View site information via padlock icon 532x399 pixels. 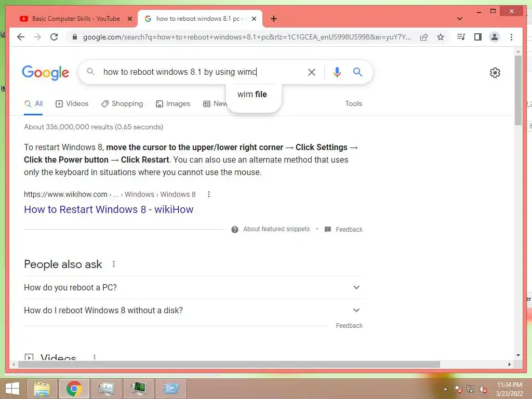coord(75,37)
